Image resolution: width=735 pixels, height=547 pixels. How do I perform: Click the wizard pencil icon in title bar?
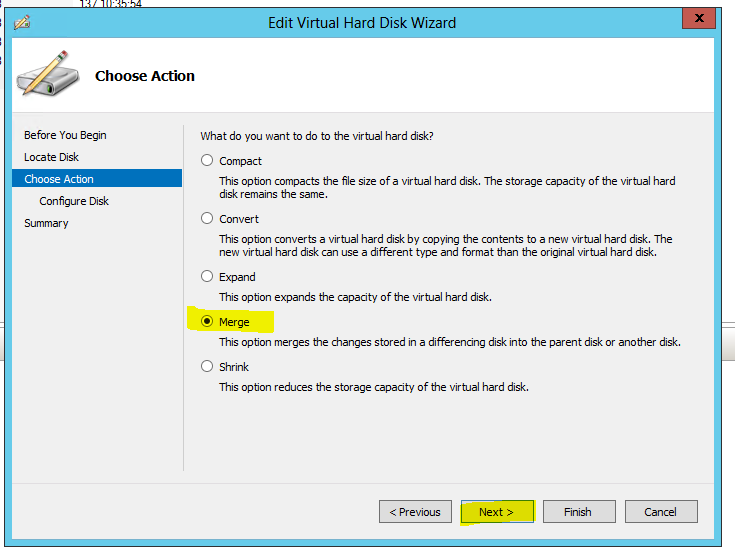click(x=23, y=22)
